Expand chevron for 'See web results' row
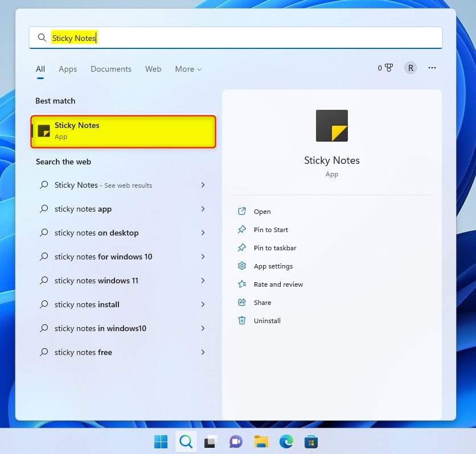Viewport: 476px width, 454px height. 203,185
